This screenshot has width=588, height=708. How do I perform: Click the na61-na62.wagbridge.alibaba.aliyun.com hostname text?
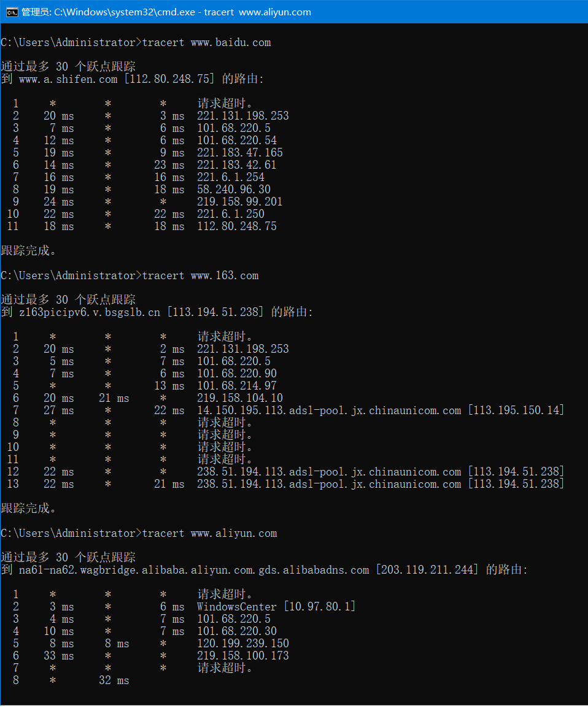click(194, 570)
